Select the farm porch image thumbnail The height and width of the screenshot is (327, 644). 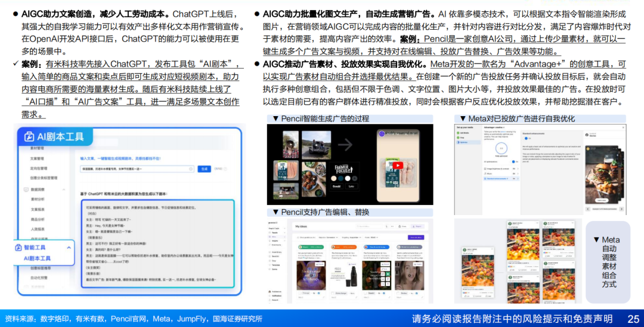click(286, 191)
